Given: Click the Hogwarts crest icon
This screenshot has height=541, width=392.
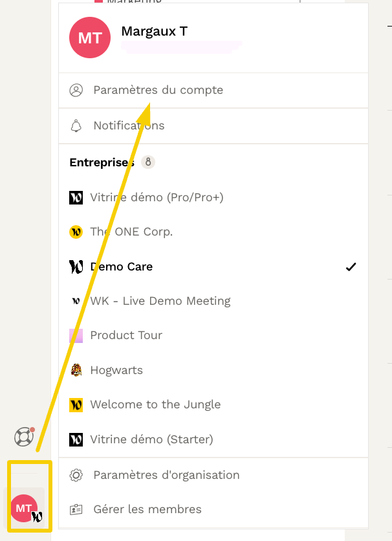Looking at the screenshot, I should (x=76, y=370).
